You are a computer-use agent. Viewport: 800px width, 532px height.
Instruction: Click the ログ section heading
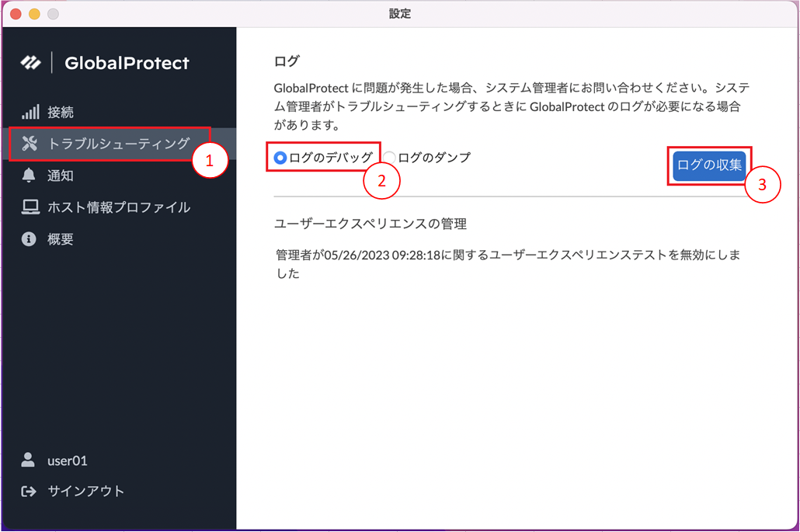click(287, 61)
